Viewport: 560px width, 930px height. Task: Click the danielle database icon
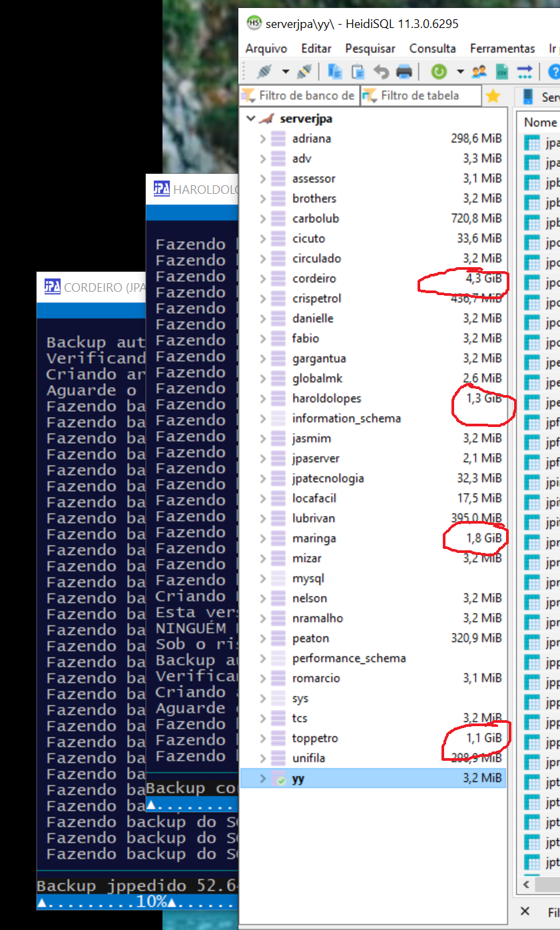point(278,318)
